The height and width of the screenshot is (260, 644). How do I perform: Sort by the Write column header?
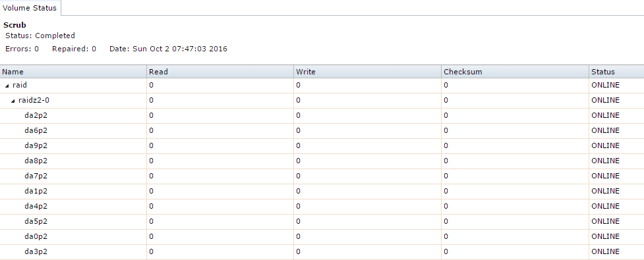[x=368, y=72]
